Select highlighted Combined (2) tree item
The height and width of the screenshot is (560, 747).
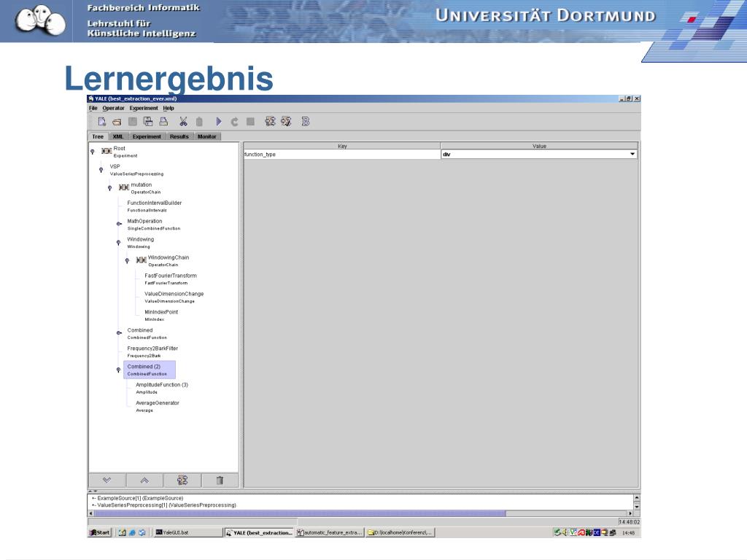(150, 370)
